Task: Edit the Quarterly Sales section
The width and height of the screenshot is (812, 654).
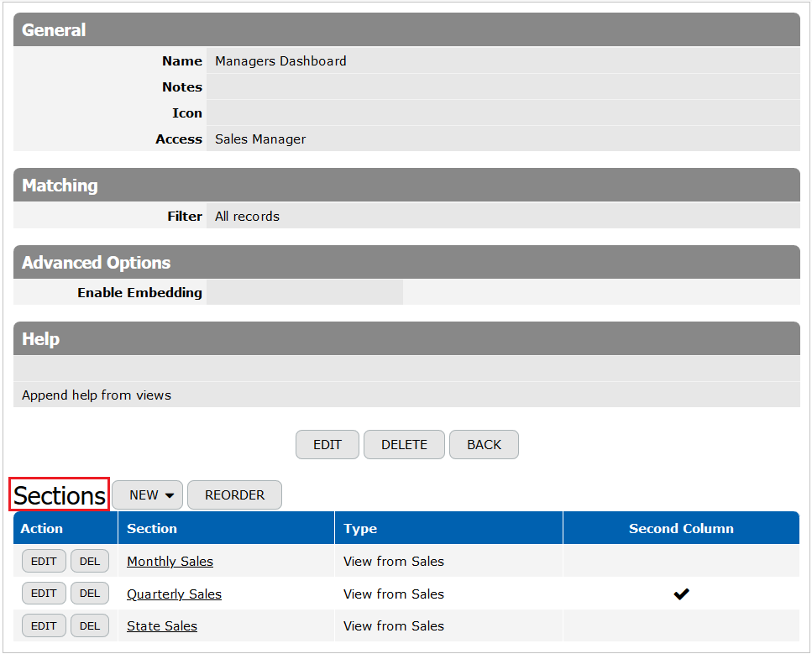Action: (44, 593)
